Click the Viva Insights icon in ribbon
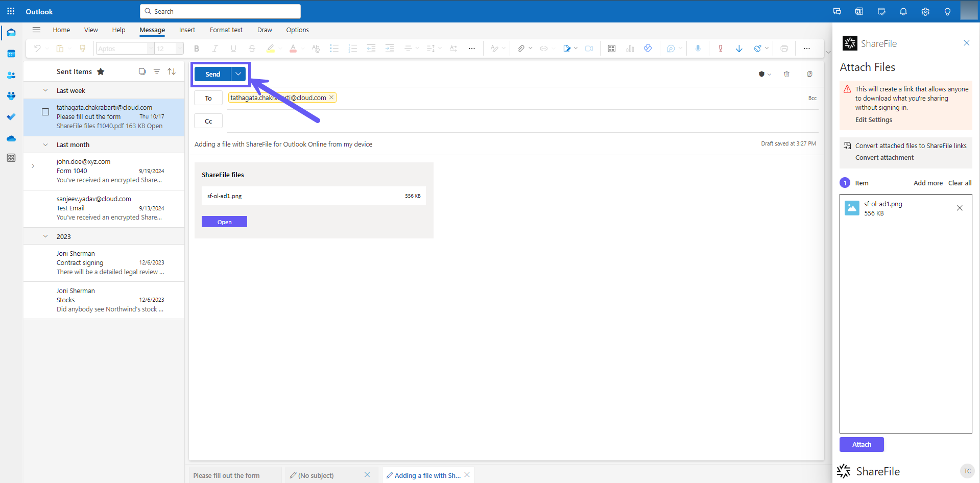 pos(648,49)
